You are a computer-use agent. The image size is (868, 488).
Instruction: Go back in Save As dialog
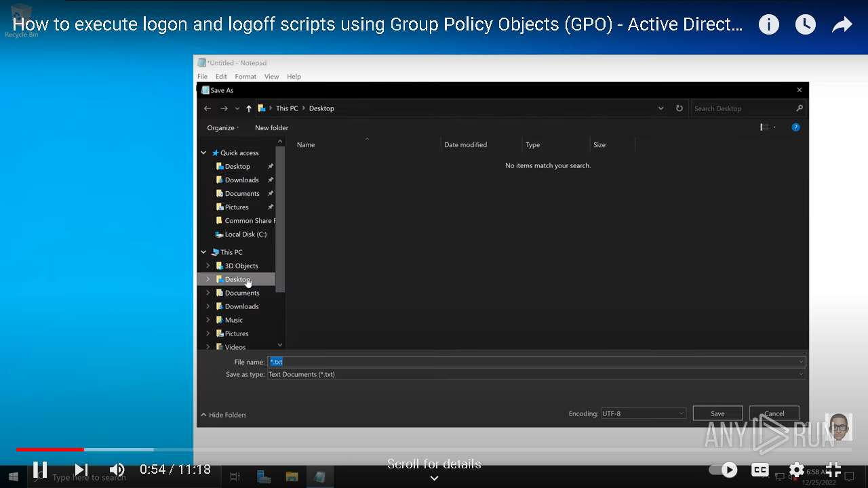(208, 108)
